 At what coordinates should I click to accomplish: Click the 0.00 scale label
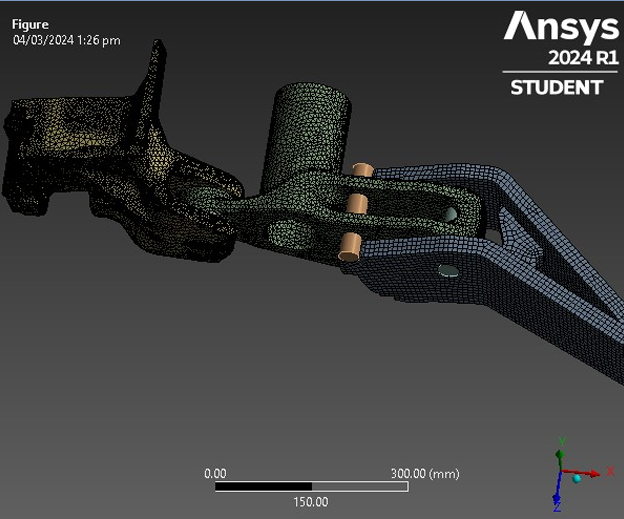click(215, 473)
